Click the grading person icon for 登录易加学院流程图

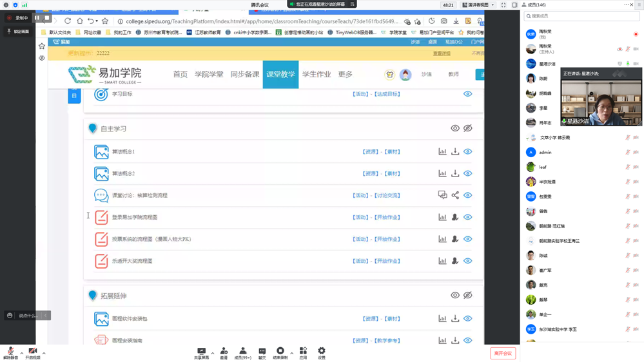point(455,217)
